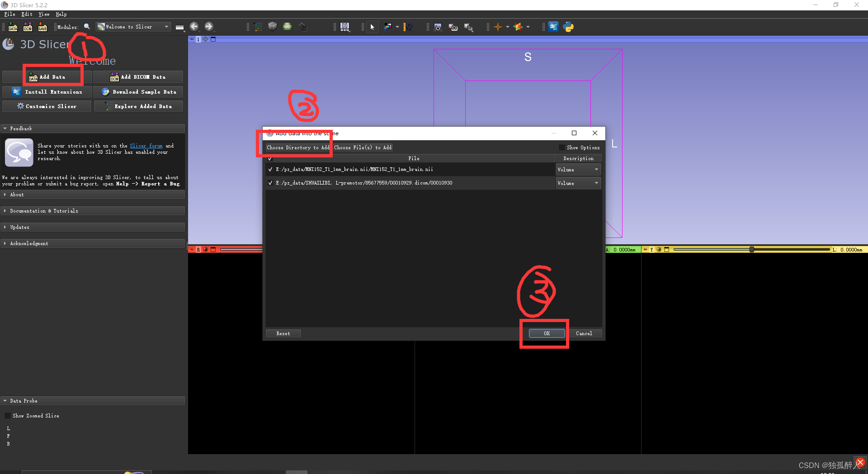
Task: Open the Help menu
Action: pyautogui.click(x=61, y=14)
